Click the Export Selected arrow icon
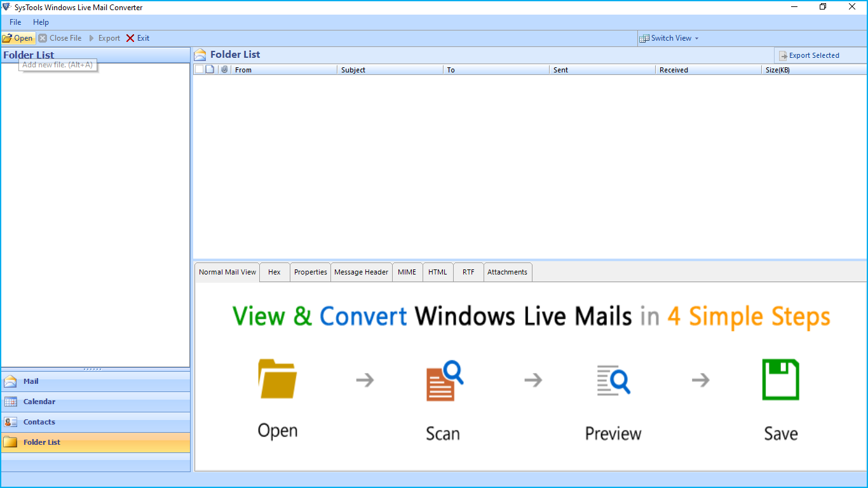 783,56
